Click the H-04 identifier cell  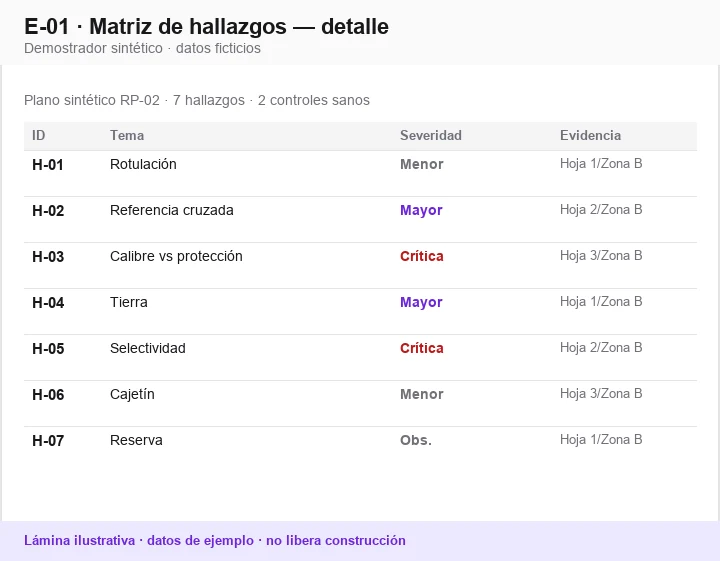48,303
